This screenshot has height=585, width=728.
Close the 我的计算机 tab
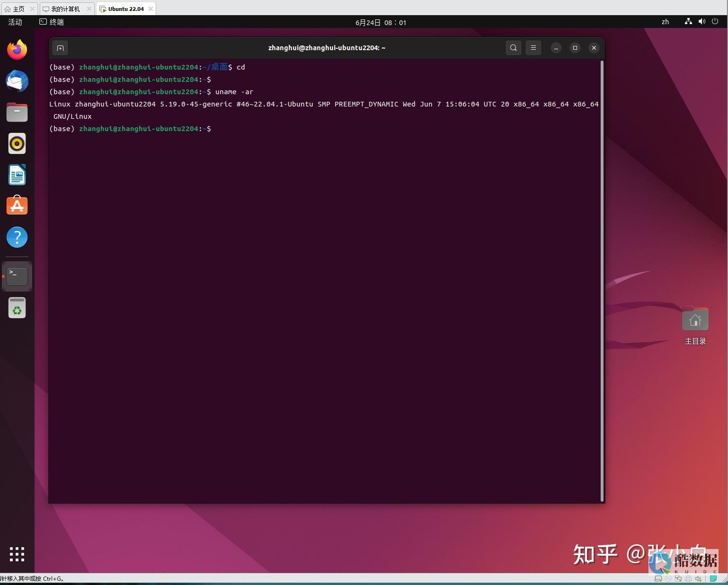(x=89, y=9)
